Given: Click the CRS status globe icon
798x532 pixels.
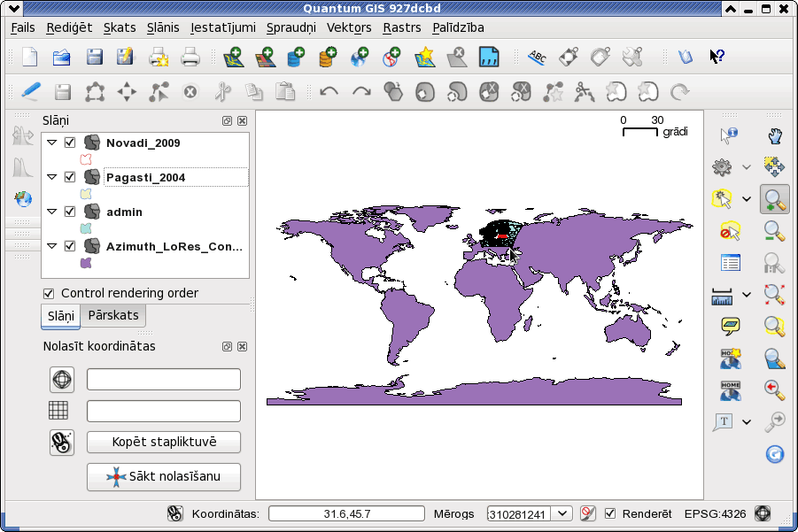Looking at the screenshot, I should (763, 513).
